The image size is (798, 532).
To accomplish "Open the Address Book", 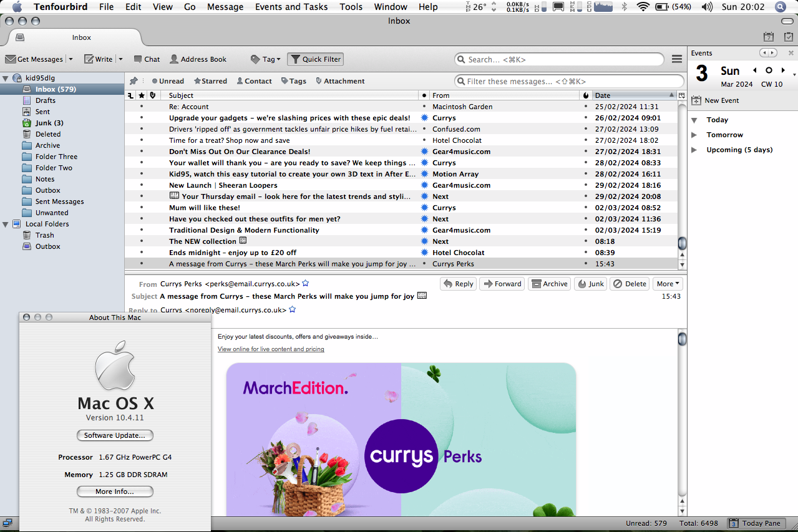I will (x=198, y=59).
